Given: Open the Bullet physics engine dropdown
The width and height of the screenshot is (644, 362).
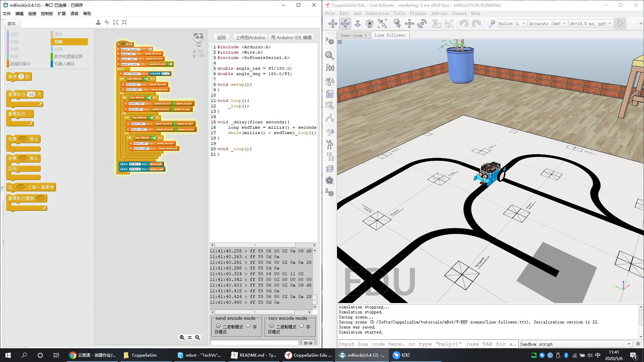Looking at the screenshot, I should coord(512,23).
